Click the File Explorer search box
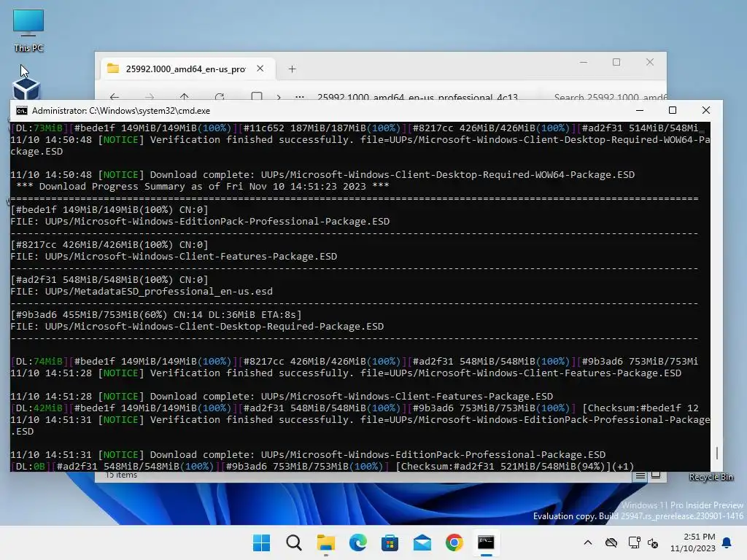The image size is (747, 560). coord(610,97)
